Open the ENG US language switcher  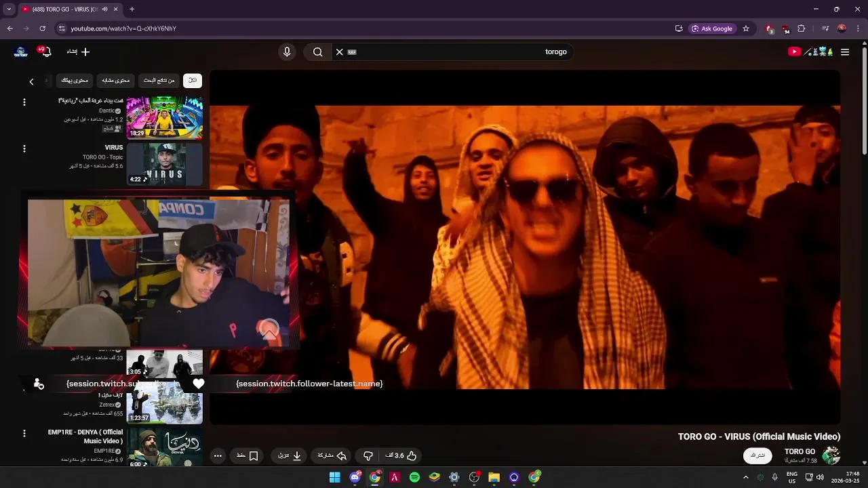pos(792,477)
